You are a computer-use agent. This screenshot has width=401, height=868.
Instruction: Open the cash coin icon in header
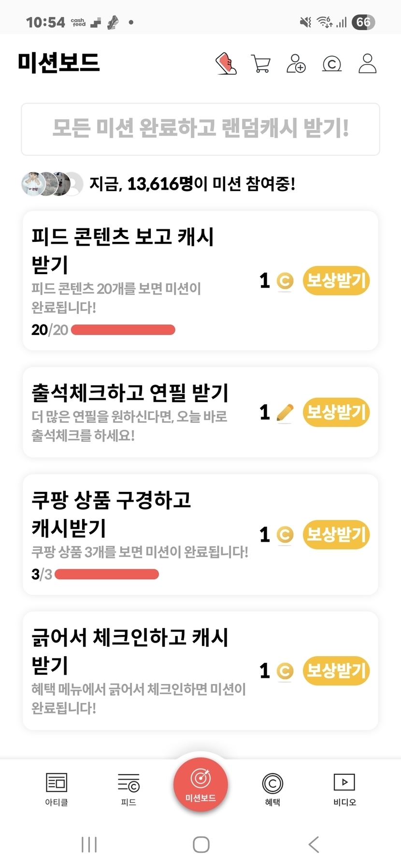(x=332, y=63)
